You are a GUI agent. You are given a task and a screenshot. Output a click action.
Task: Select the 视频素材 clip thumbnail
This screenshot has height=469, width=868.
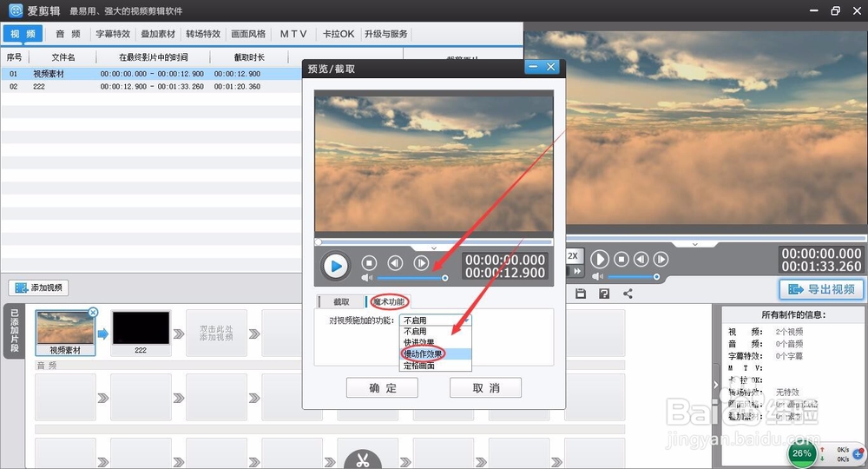tap(65, 333)
